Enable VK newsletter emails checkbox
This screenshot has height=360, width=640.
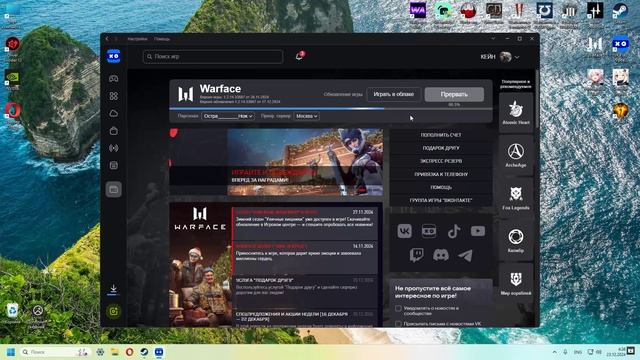(398, 324)
